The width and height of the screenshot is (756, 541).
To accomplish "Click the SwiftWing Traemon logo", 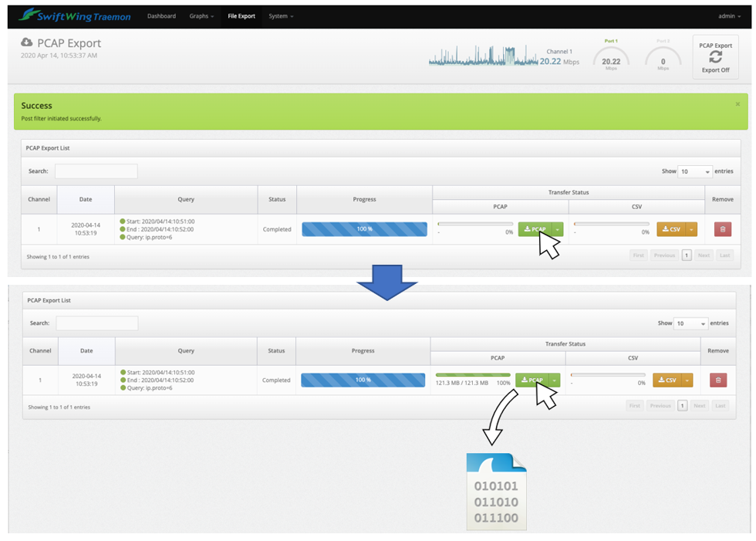I will coord(75,15).
